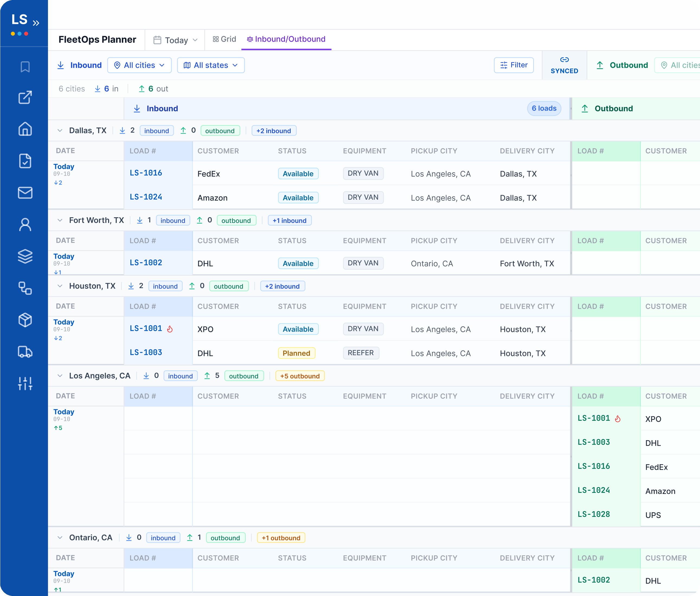Screen dimensions: 700x596
Task: Collapse the Ontario, CA group
Action: pyautogui.click(x=60, y=537)
